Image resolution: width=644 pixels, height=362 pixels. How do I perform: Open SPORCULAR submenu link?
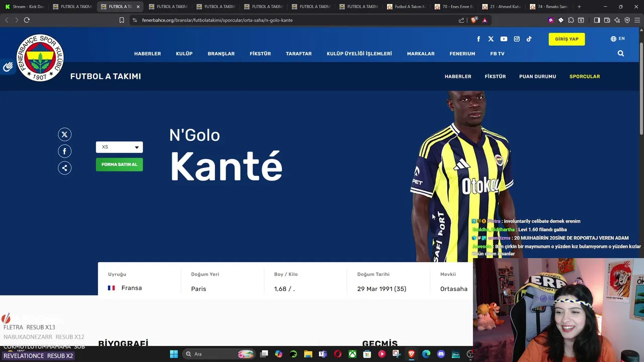click(585, 76)
